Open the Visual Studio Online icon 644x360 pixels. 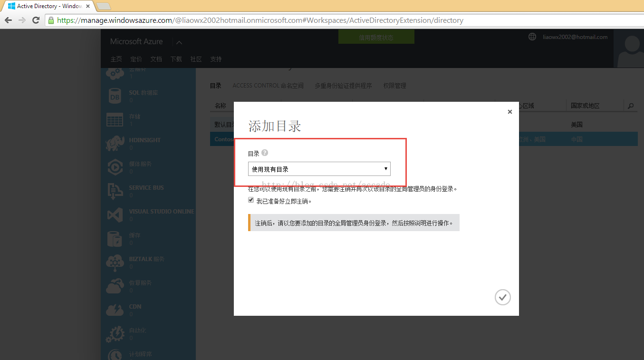(x=115, y=215)
